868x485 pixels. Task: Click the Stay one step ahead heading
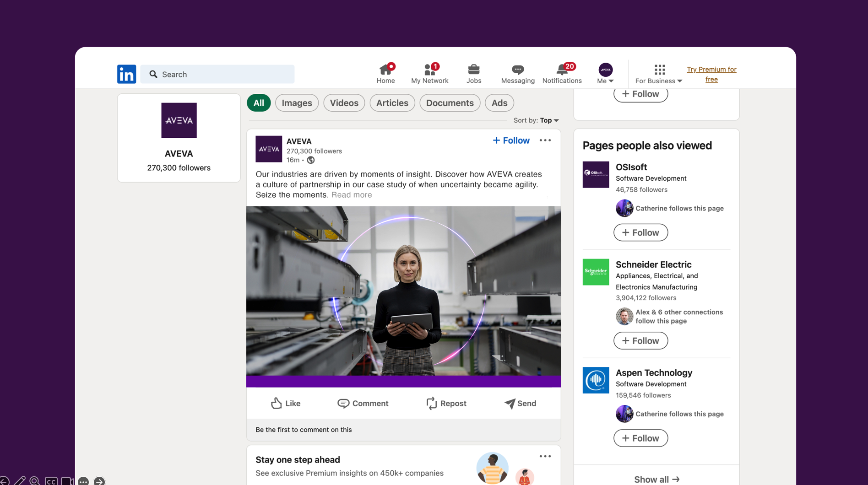pyautogui.click(x=298, y=460)
